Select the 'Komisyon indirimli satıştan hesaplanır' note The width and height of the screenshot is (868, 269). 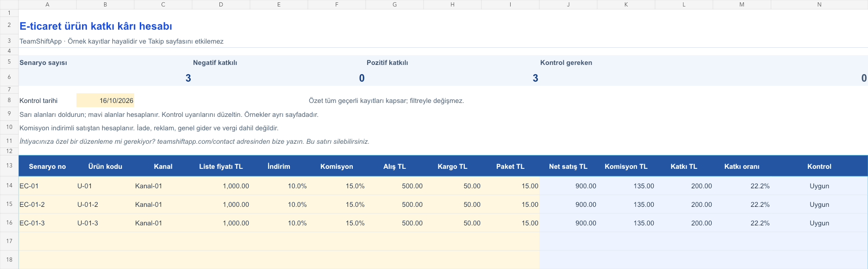[x=149, y=128]
